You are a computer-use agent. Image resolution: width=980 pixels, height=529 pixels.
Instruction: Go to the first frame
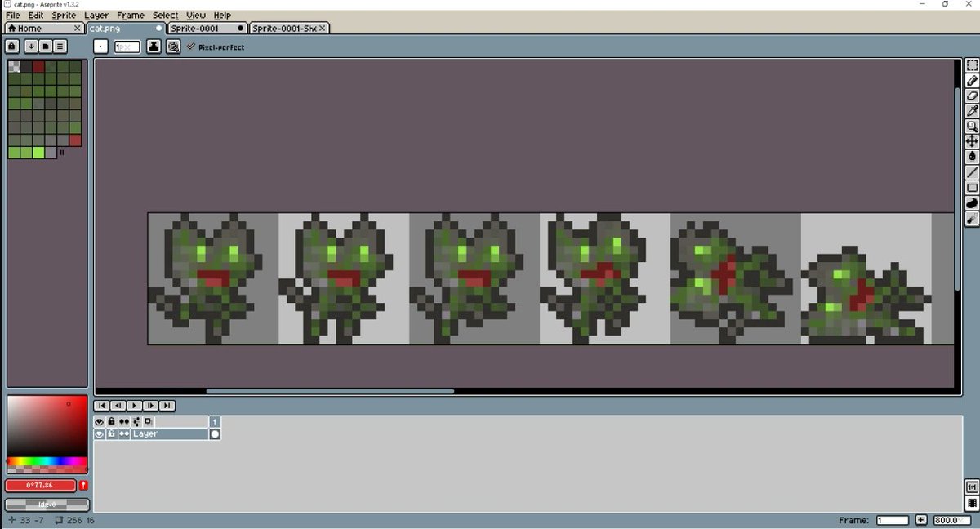(102, 406)
